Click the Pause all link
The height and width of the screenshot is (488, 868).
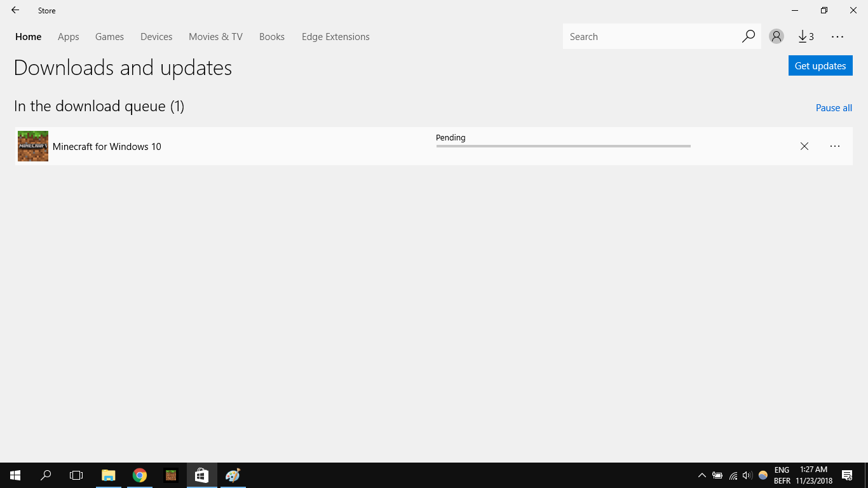(x=834, y=108)
